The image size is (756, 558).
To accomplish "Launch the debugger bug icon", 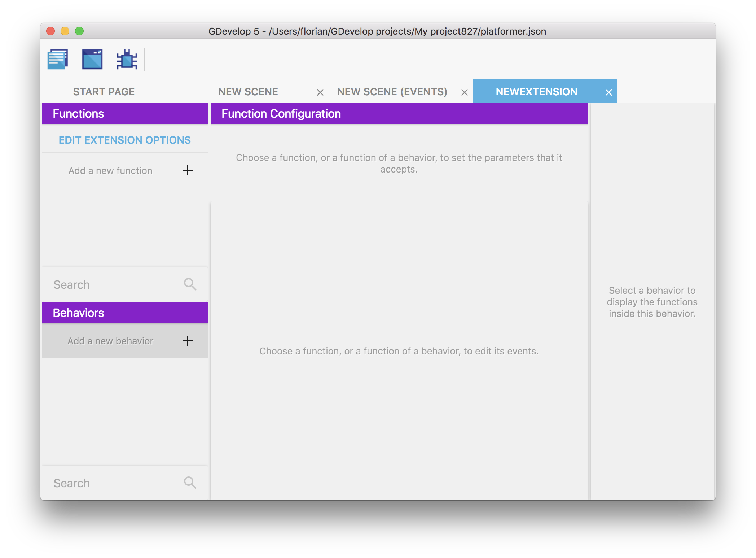I will coord(127,59).
